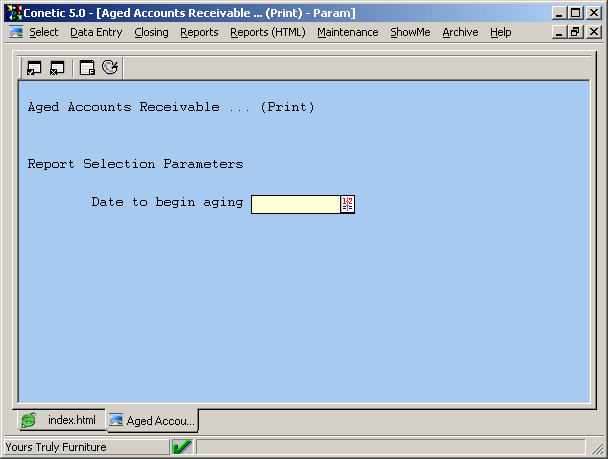Click the Date to begin aging field

click(x=295, y=204)
